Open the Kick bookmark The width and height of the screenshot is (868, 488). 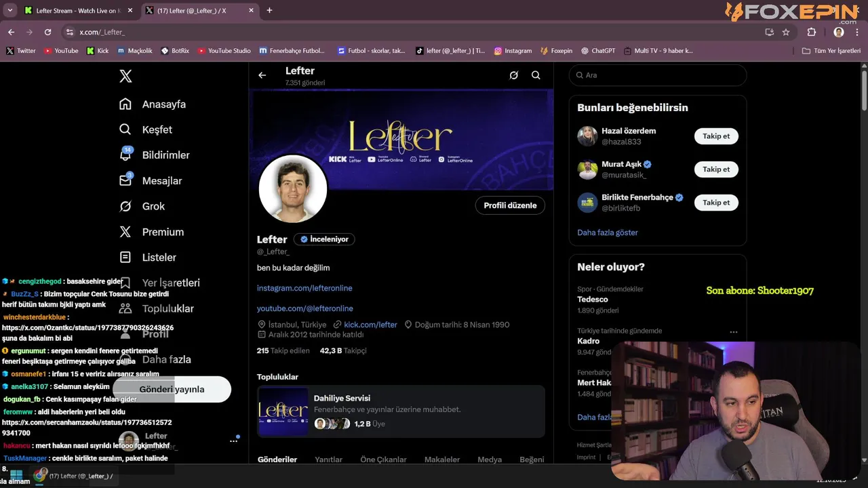98,51
